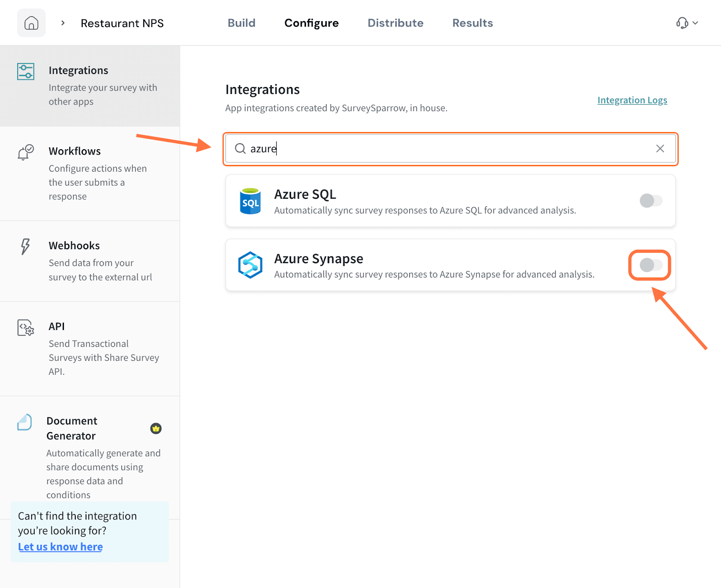The height and width of the screenshot is (588, 721).
Task: Click the premium crown badge icon
Action: (156, 428)
